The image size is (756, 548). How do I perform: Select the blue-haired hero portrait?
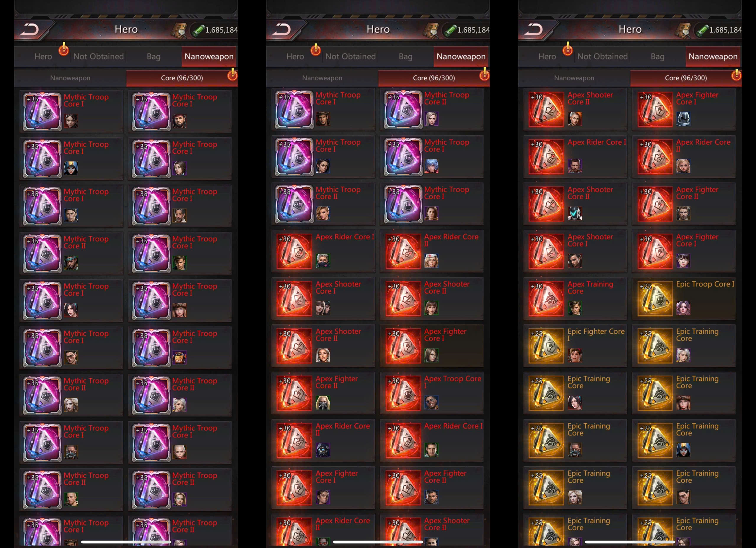pyautogui.click(x=431, y=166)
